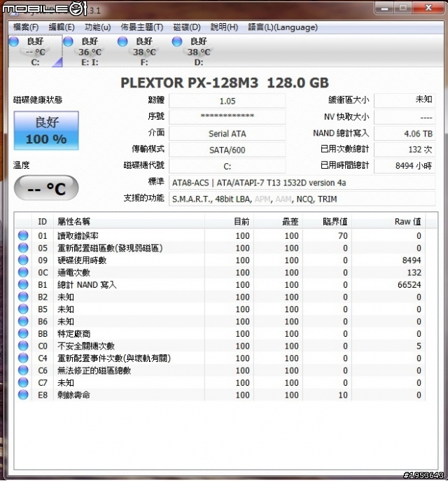
Task: Click status icon for row B5
Action: pos(23,309)
